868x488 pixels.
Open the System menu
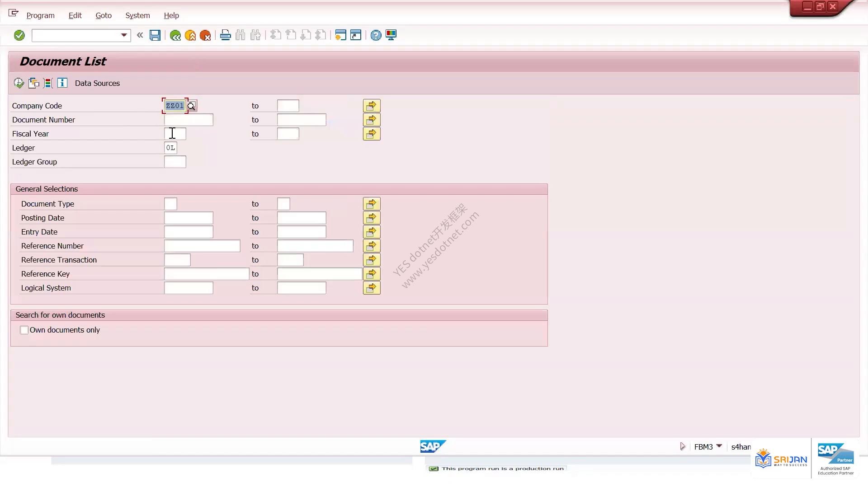tap(137, 15)
